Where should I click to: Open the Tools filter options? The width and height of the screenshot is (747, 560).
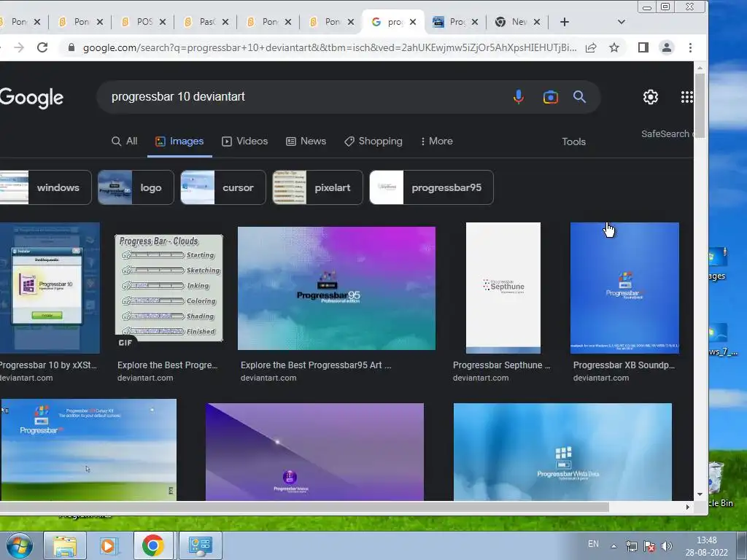click(573, 141)
